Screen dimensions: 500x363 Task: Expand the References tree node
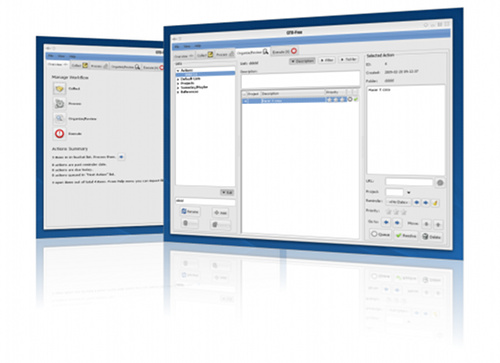(x=178, y=92)
